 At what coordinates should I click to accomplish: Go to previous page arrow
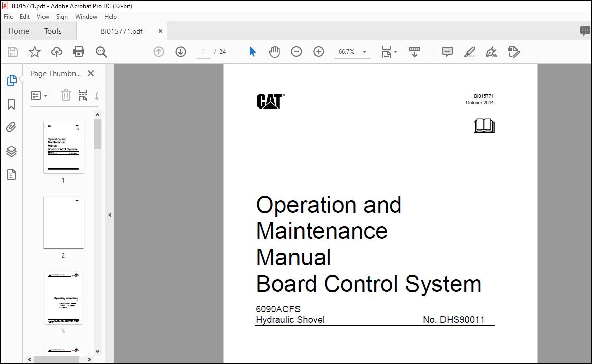point(159,52)
